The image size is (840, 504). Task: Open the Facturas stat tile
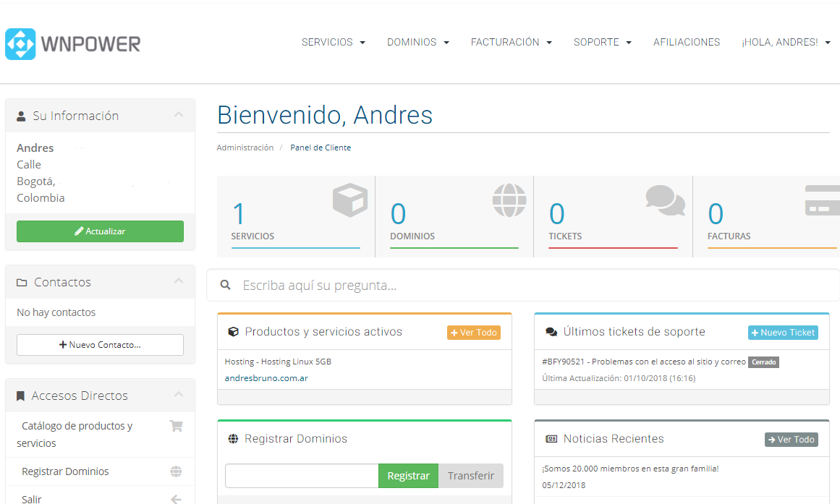pyautogui.click(x=767, y=216)
